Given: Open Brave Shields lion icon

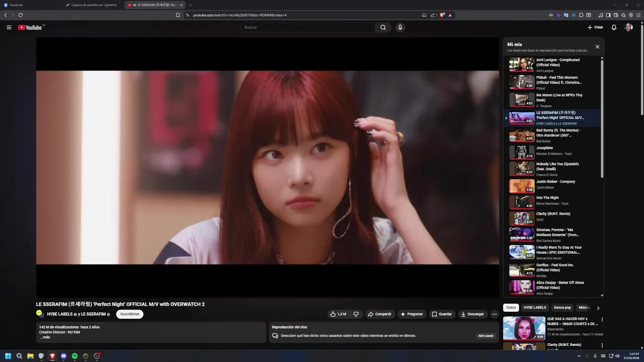Looking at the screenshot, I should 442,15.
